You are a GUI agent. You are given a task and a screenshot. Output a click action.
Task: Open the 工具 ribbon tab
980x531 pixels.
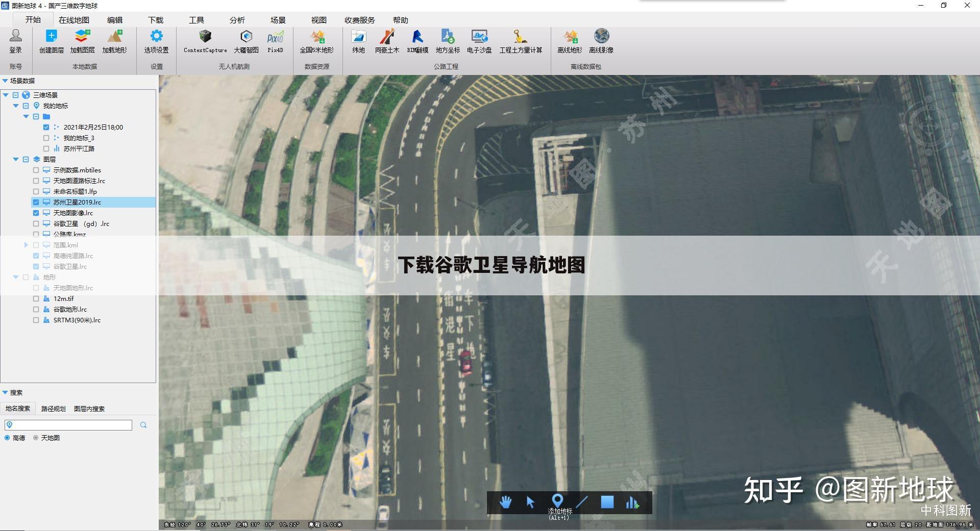[197, 20]
